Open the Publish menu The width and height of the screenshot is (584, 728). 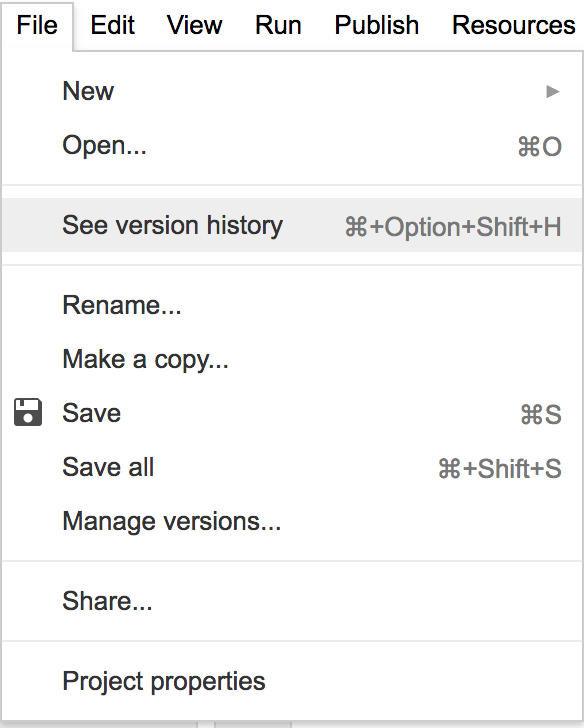376,25
